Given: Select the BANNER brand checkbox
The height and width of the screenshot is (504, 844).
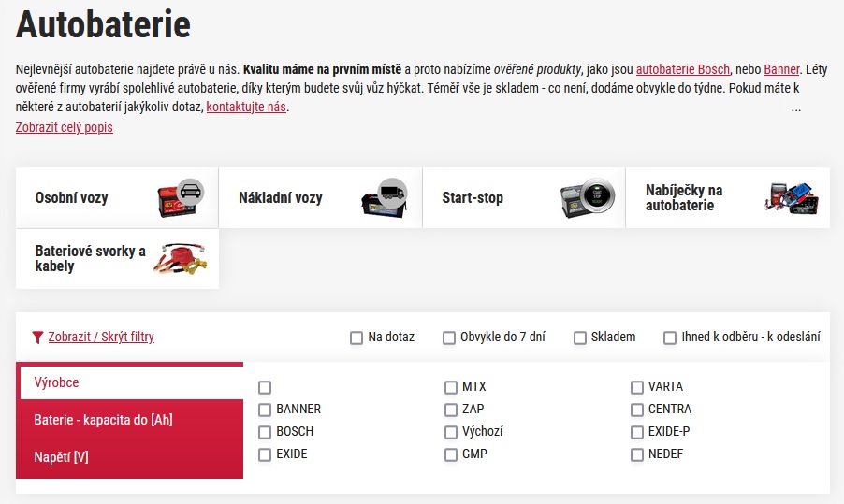Looking at the screenshot, I should pos(265,410).
